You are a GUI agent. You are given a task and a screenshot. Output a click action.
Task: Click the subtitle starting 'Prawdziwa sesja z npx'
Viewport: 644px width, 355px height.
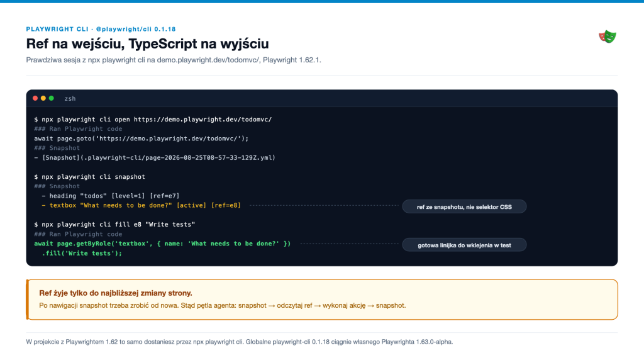174,60
